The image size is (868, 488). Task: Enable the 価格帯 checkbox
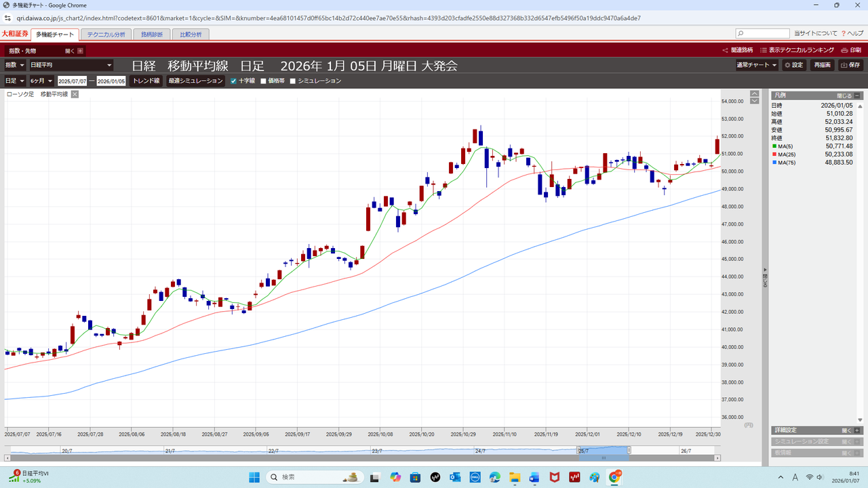point(264,81)
